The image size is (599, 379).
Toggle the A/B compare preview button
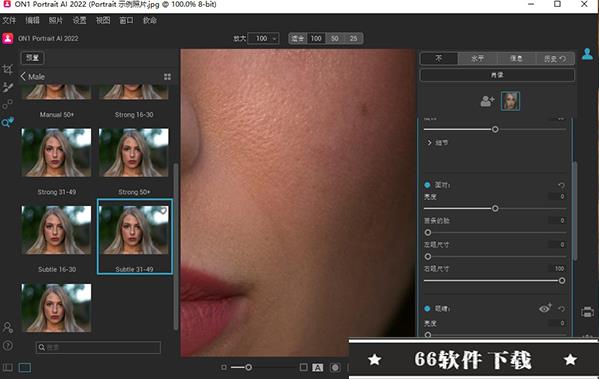(317, 368)
